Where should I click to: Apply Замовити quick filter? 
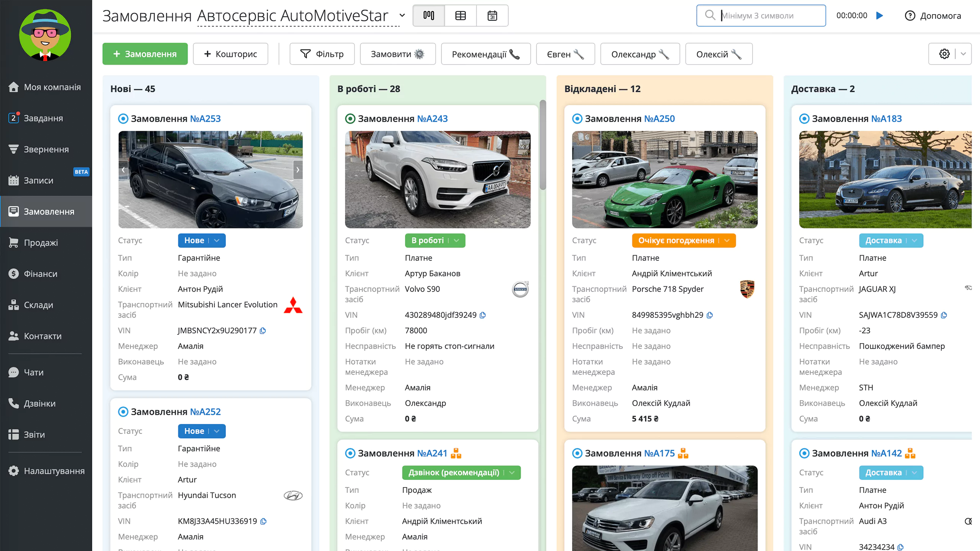(x=398, y=54)
